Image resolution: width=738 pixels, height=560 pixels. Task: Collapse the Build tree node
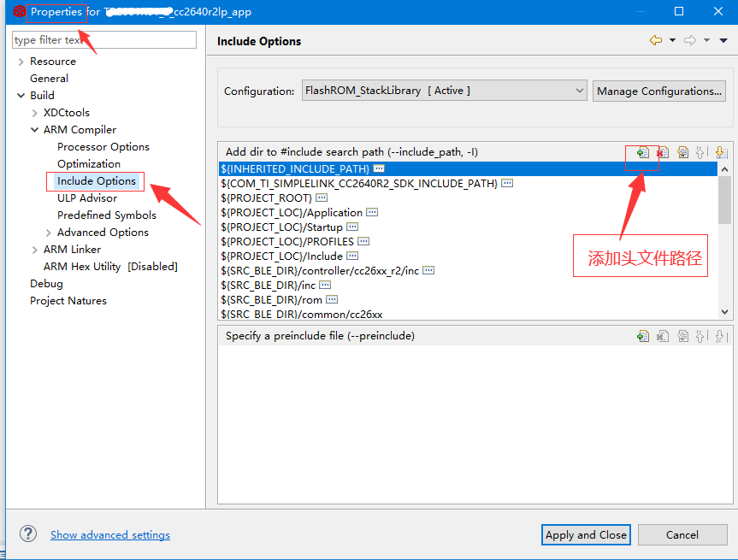click(21, 96)
